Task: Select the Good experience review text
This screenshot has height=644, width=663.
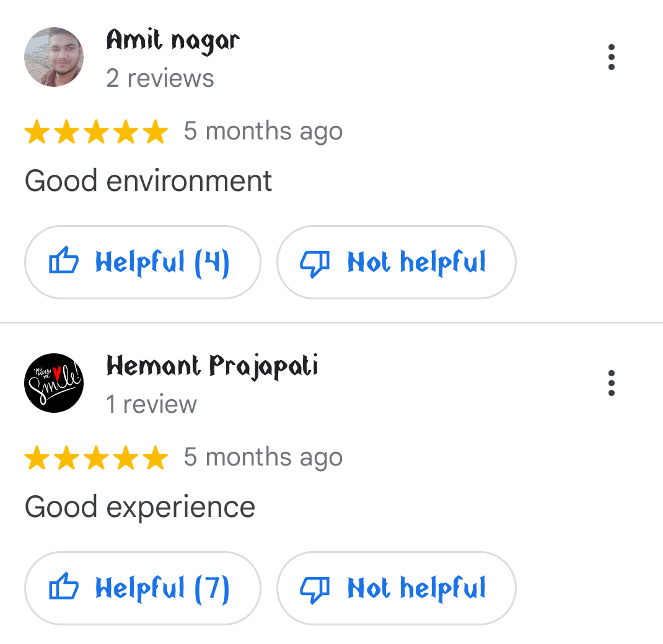Action: coord(140,508)
